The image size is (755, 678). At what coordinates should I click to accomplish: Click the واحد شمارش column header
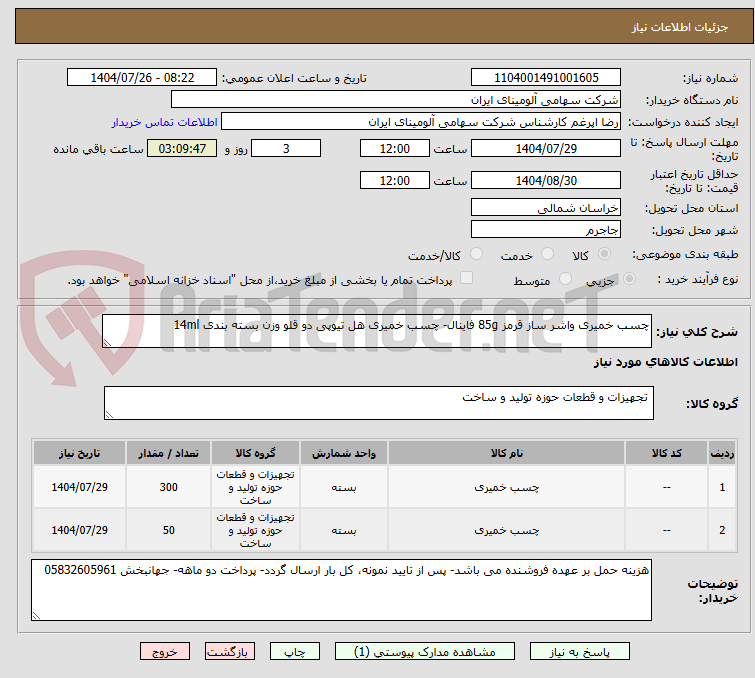tap(344, 453)
